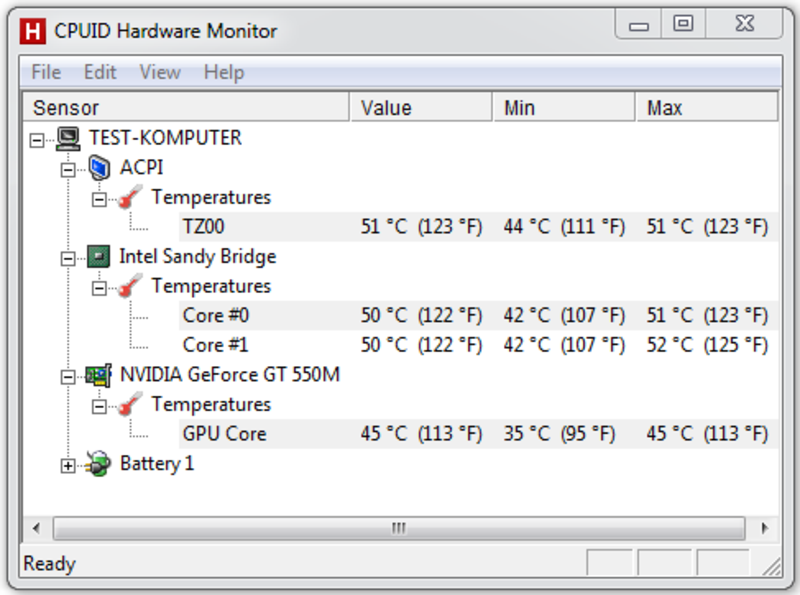The image size is (800, 595).
Task: Click the TEST-KOMPUTER computer icon
Action: (x=68, y=138)
